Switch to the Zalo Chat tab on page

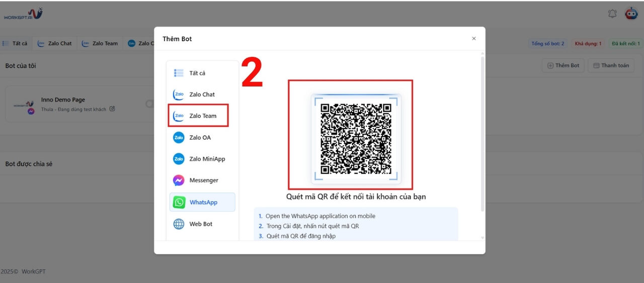coord(55,43)
